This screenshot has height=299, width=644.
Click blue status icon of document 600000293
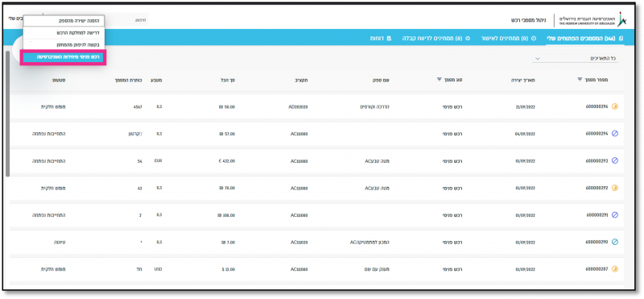tap(615, 161)
